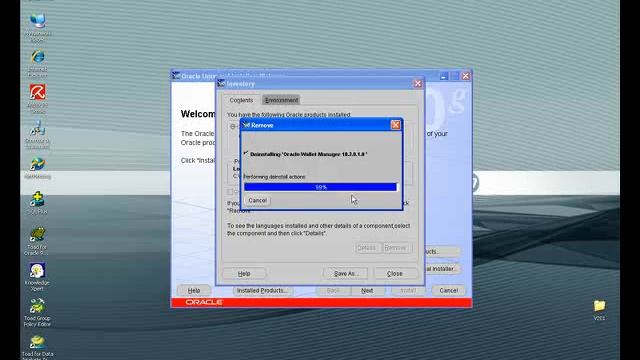The height and width of the screenshot is (360, 640).
Task: Close the Oracle Universal Installer window
Action: pyautogui.click(x=466, y=76)
